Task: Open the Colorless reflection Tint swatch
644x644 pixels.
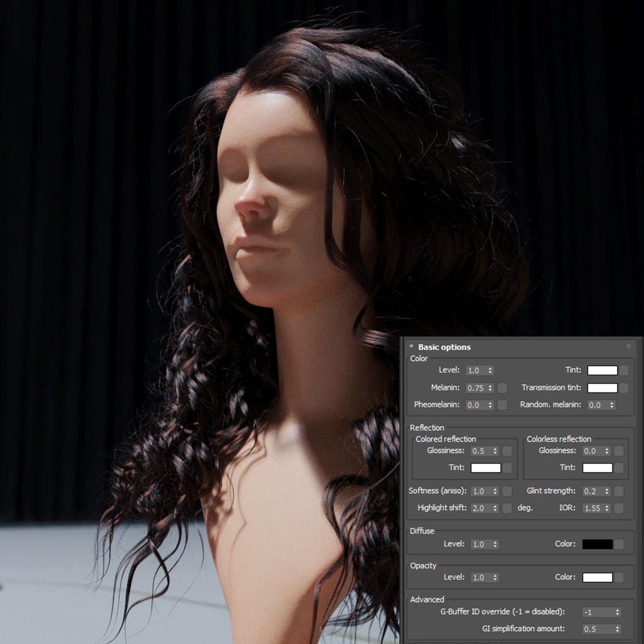Action: point(597,468)
